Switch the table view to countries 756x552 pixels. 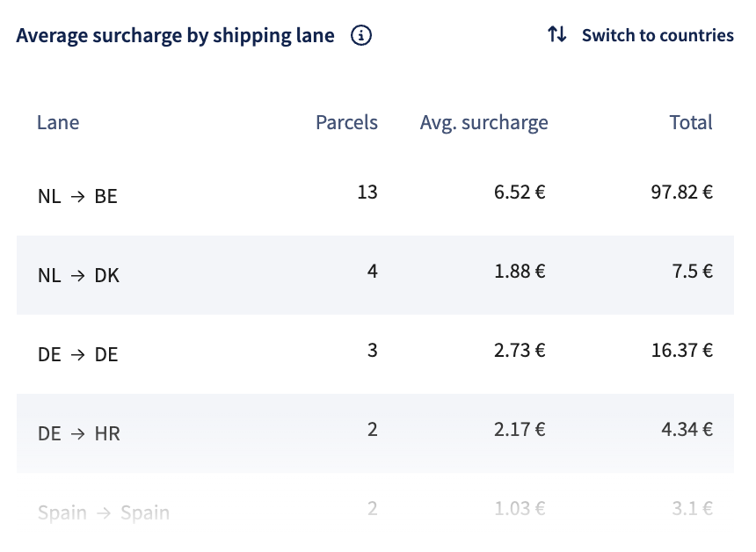657,35
